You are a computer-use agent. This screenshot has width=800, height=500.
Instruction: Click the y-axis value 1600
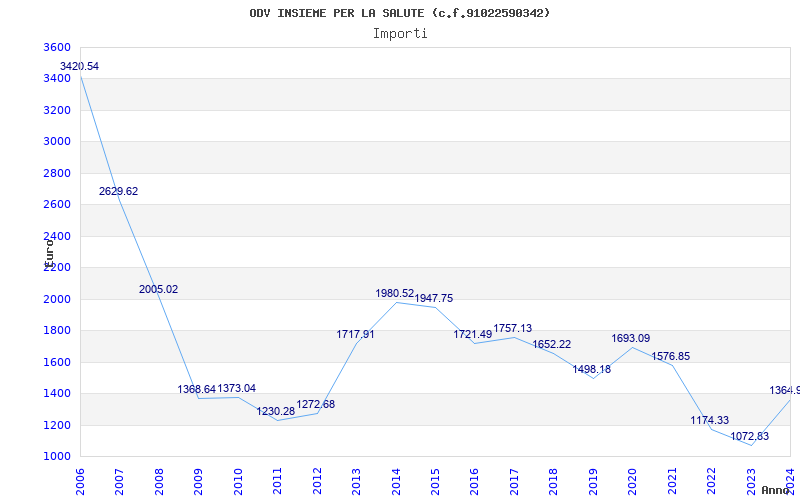pyautogui.click(x=55, y=362)
